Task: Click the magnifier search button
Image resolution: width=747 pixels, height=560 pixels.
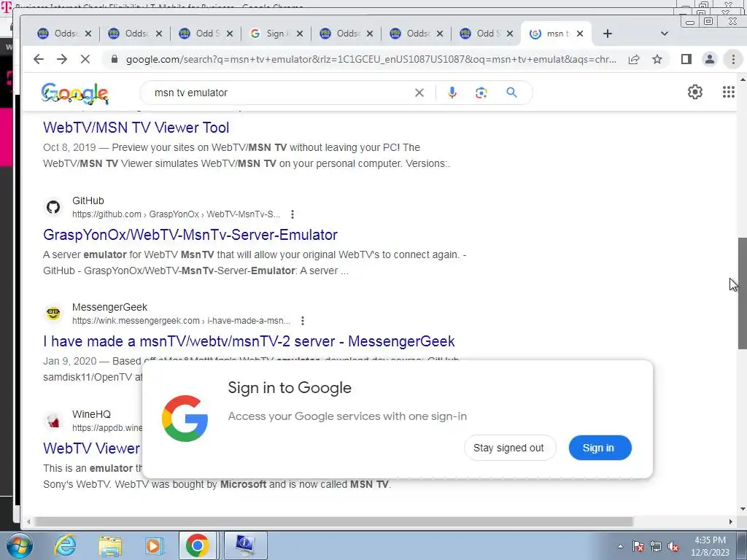Action: tap(511, 93)
